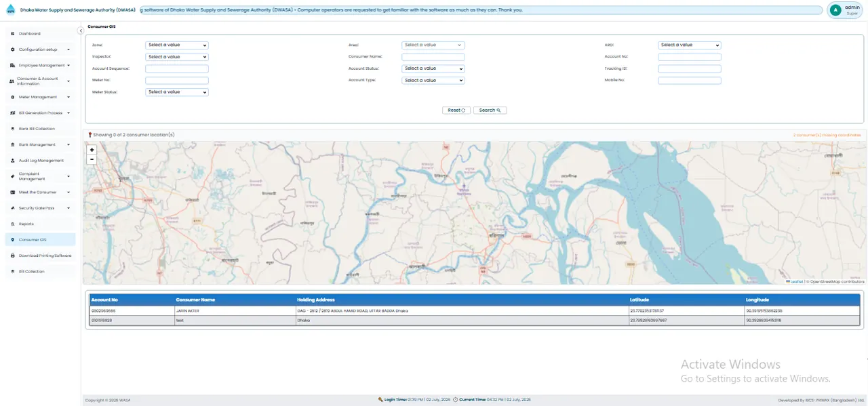Click the Consumer & Account Information icon

[x=12, y=81]
